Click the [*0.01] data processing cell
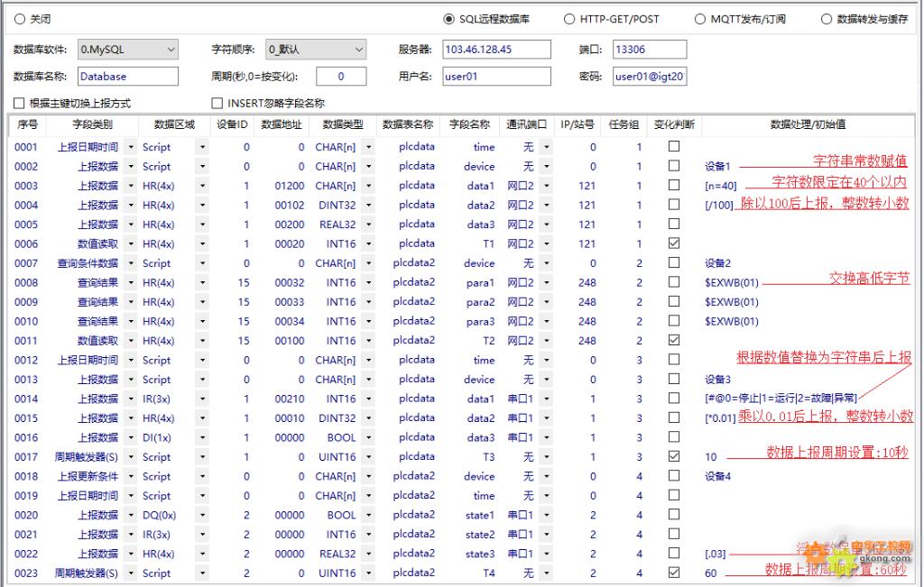This screenshot has width=924, height=587. tap(720, 418)
